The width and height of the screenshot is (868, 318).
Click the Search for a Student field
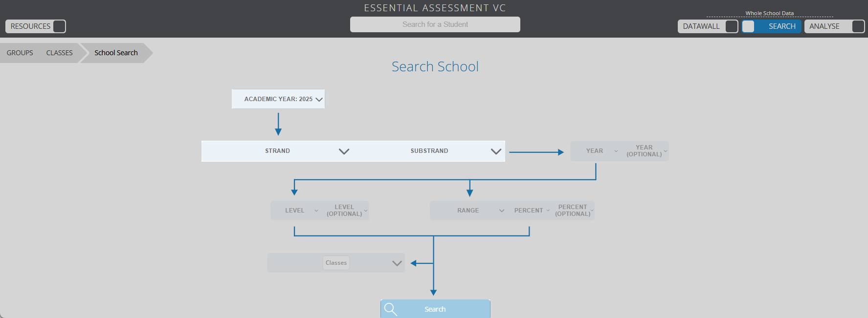[435, 24]
